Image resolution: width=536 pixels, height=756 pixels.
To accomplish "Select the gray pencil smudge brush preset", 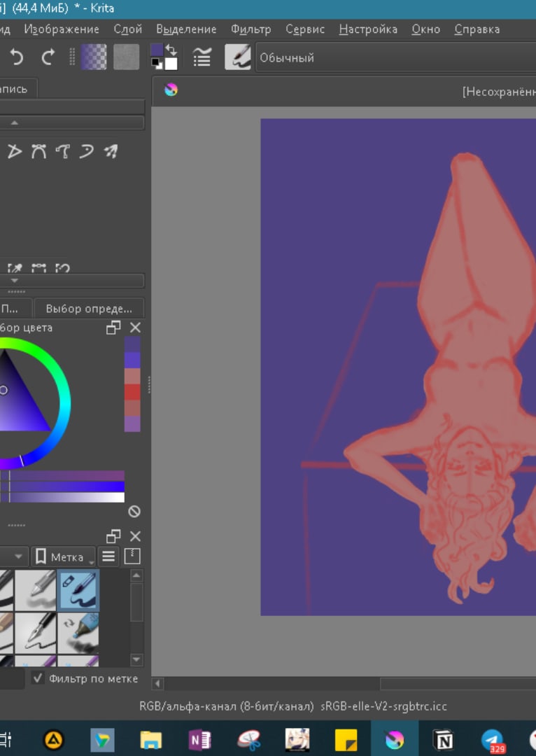I will pyautogui.click(x=35, y=590).
